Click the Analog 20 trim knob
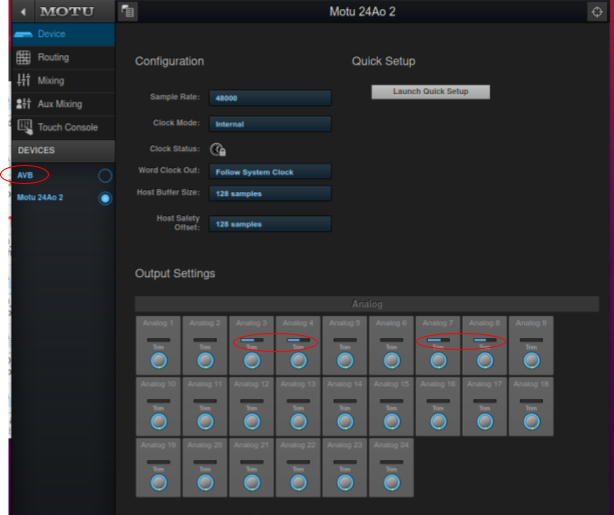The width and height of the screenshot is (614, 515). click(205, 483)
